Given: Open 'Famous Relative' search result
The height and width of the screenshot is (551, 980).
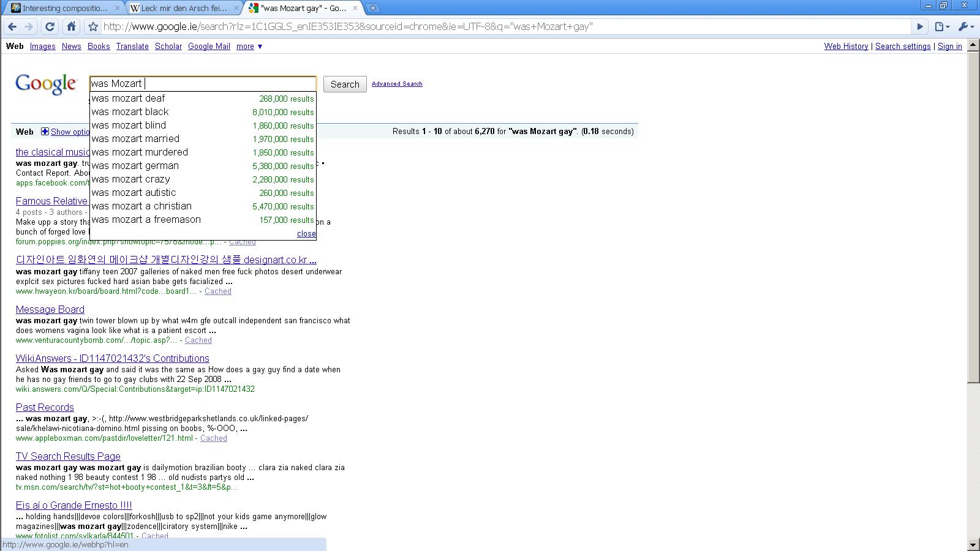Looking at the screenshot, I should click(52, 201).
